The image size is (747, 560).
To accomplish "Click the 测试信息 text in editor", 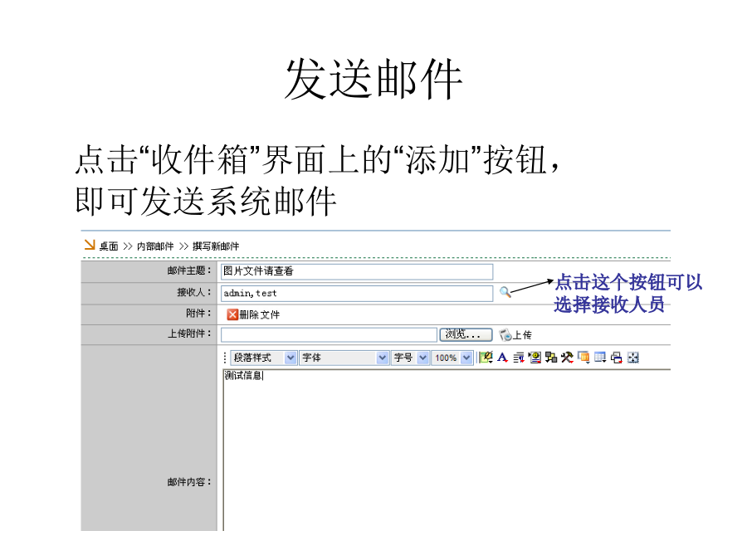I will (243, 376).
